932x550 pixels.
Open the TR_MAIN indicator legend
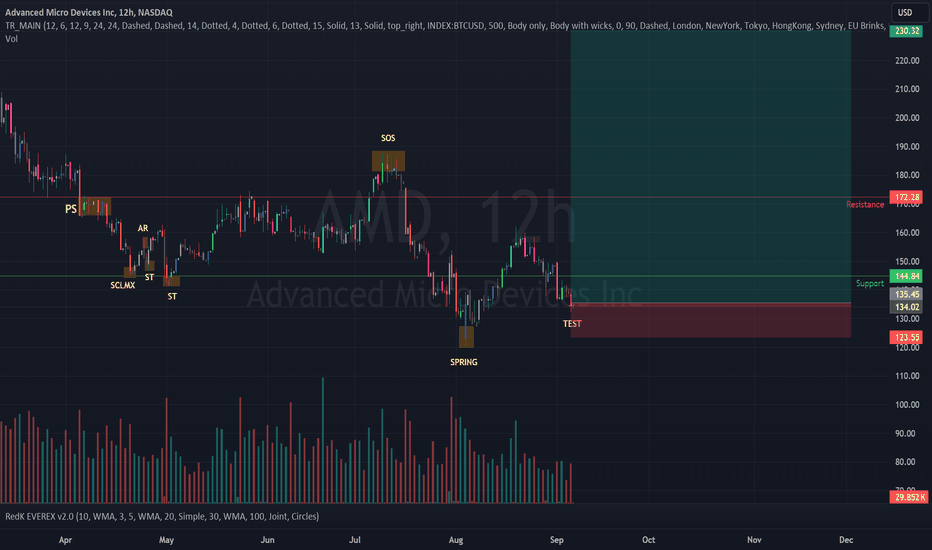coord(446,26)
